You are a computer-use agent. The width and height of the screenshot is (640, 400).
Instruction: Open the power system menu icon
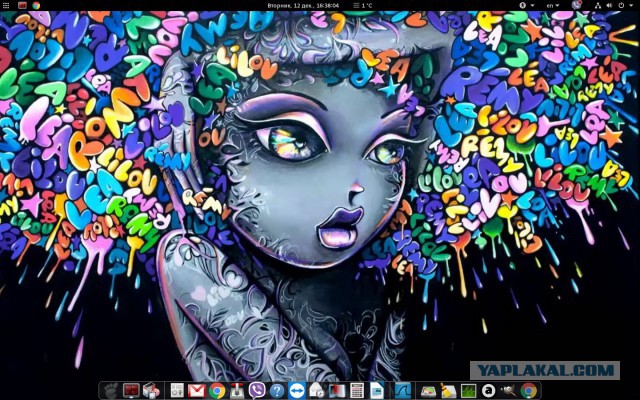(x=623, y=5)
